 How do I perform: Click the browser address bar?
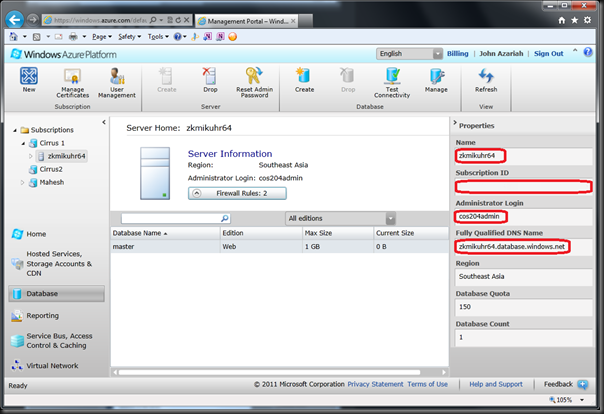[x=99, y=20]
